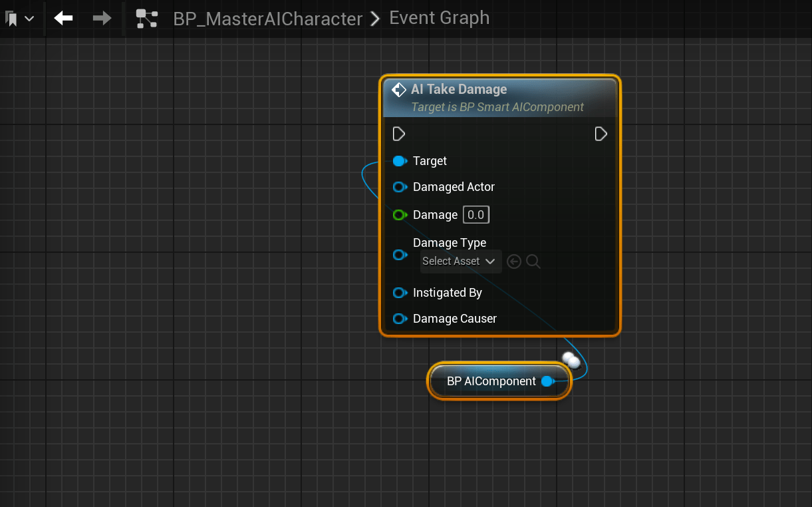Screen dimensions: 812x507
Task: Click the Damage Causer input pin
Action: tap(400, 319)
